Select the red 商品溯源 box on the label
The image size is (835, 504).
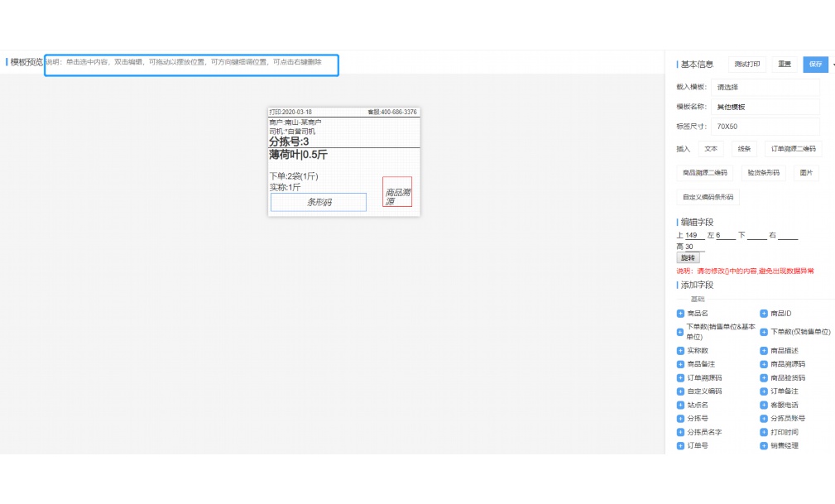tap(397, 192)
